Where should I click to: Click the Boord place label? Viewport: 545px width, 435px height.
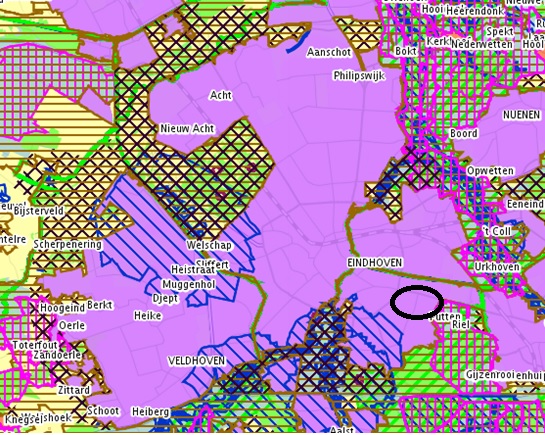click(463, 133)
